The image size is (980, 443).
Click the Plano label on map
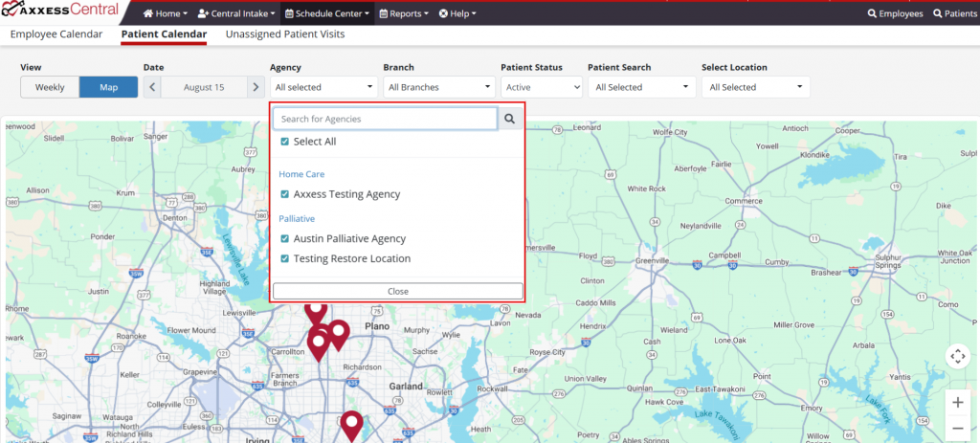[x=377, y=327]
